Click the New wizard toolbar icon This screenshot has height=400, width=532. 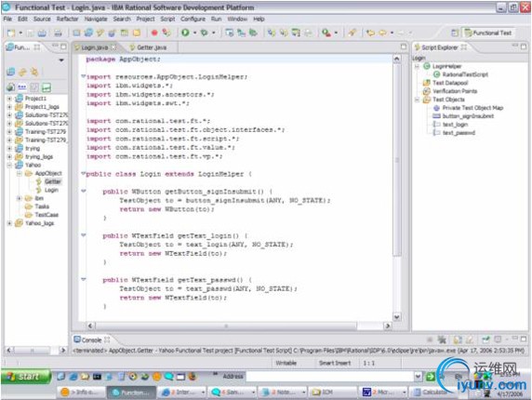pos(11,33)
